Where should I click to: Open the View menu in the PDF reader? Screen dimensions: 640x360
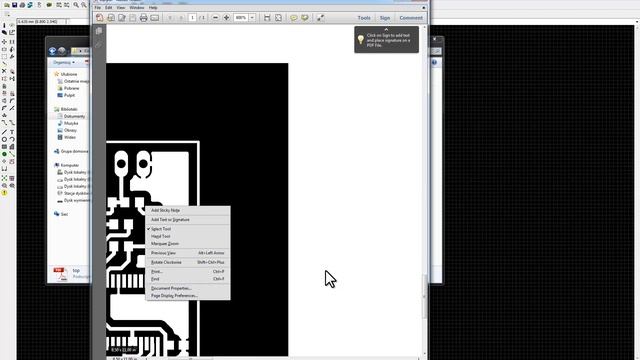pos(121,8)
